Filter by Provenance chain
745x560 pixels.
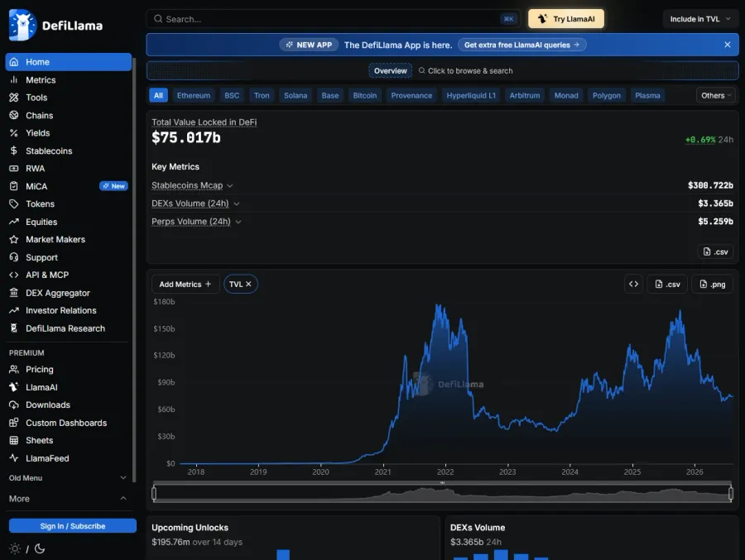[411, 95]
